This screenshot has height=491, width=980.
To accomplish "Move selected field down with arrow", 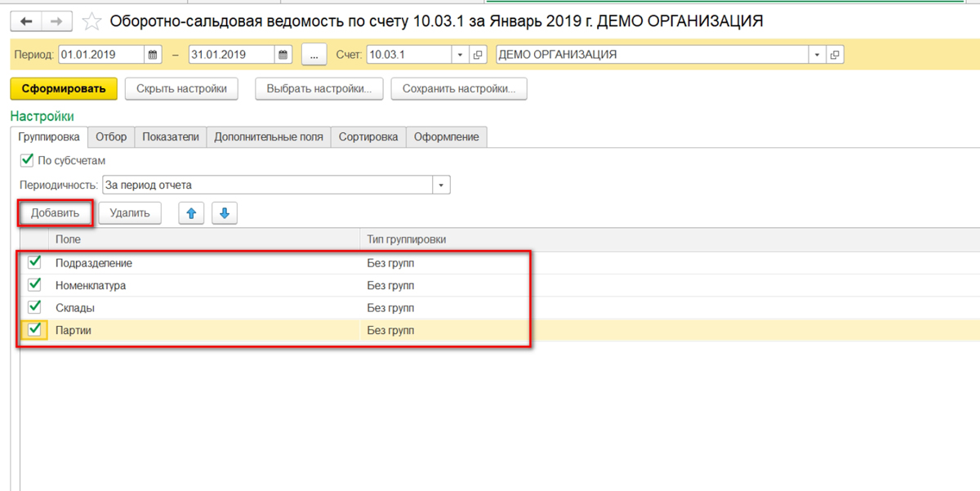I will click(225, 213).
